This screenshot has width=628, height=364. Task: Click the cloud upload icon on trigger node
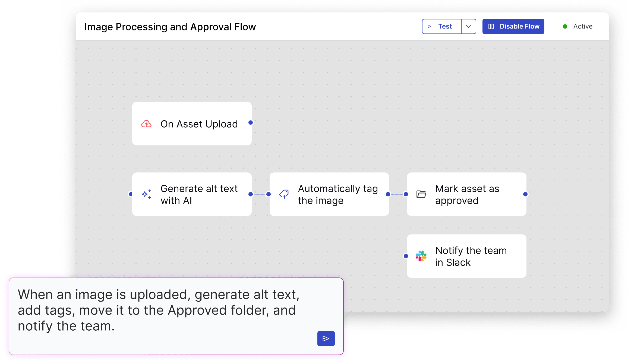(x=146, y=124)
